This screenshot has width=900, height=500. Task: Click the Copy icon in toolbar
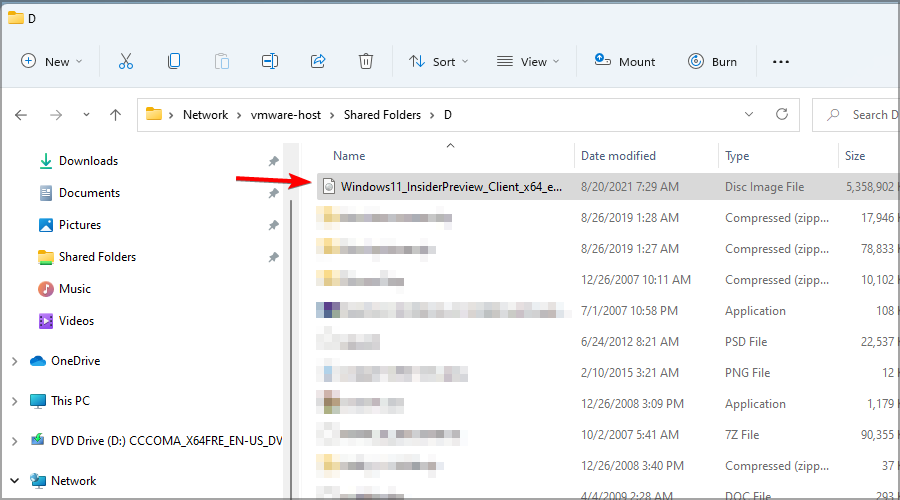[x=174, y=61]
